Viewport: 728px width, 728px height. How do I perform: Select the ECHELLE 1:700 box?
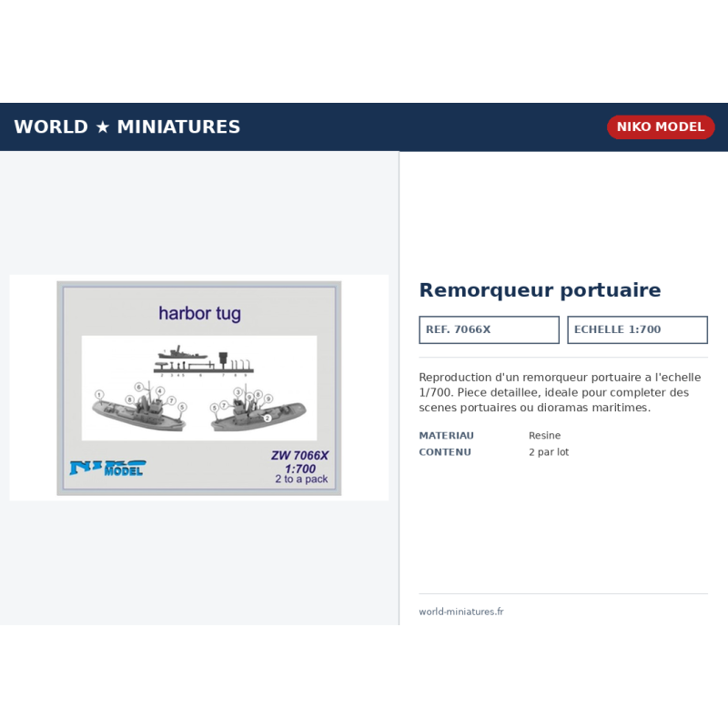(637, 329)
